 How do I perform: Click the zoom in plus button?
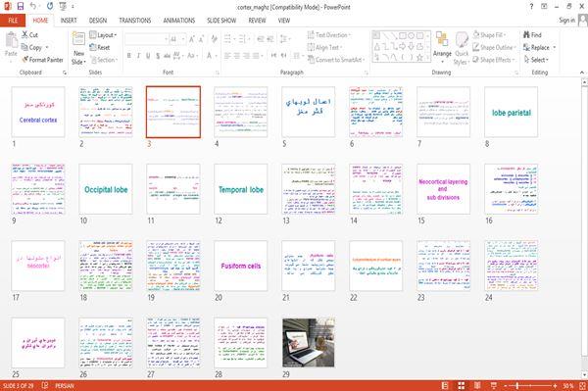pyautogui.click(x=555, y=385)
